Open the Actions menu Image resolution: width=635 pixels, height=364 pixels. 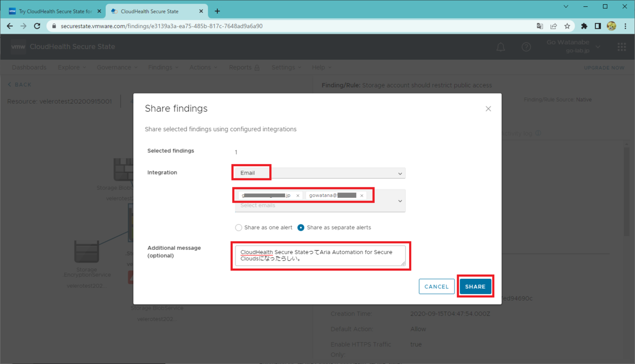pos(204,67)
